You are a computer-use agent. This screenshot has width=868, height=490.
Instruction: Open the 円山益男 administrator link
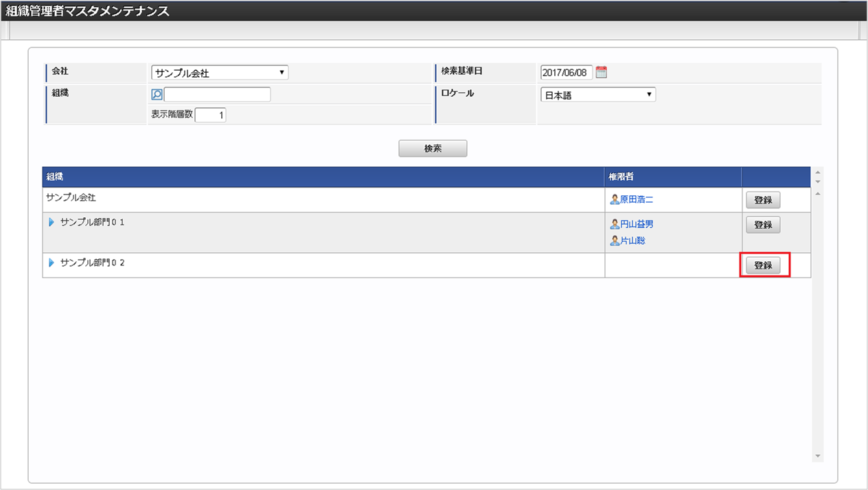coord(637,225)
